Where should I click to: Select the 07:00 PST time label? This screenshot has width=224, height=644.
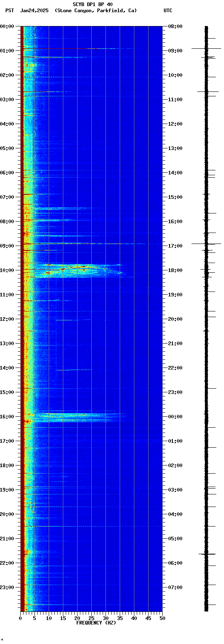click(7, 197)
